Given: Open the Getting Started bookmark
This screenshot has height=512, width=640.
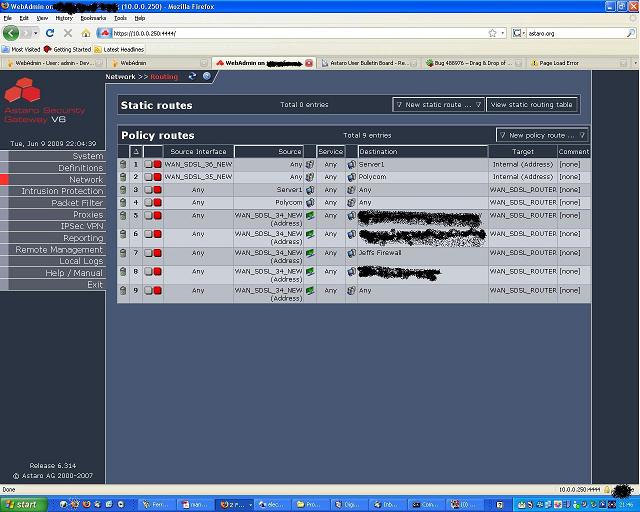Looking at the screenshot, I should pos(67,49).
